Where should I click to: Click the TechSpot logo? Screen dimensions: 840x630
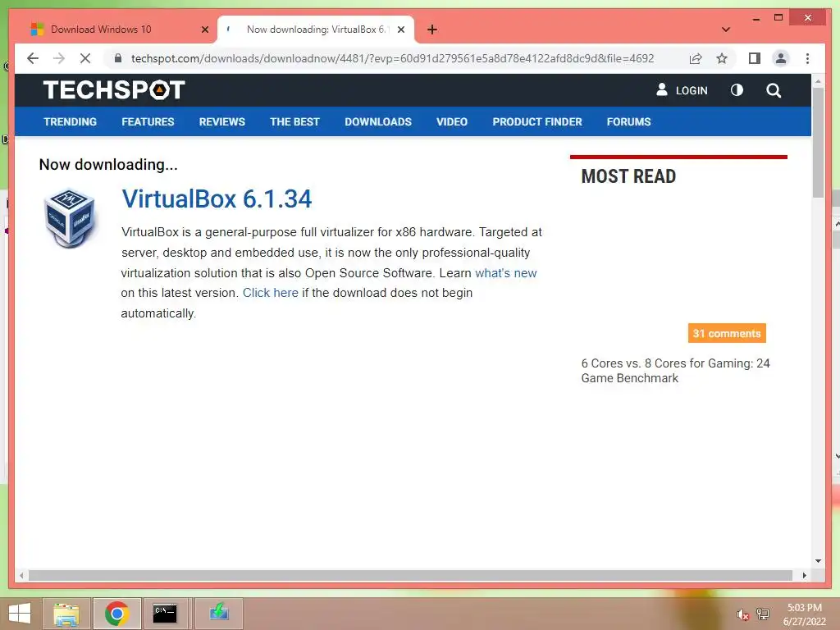(x=113, y=90)
